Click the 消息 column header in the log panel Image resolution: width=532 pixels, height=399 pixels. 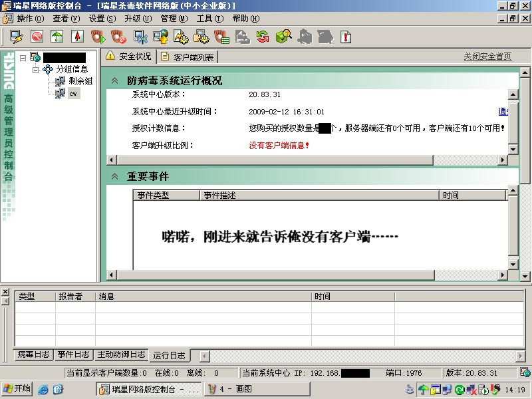pyautogui.click(x=203, y=296)
